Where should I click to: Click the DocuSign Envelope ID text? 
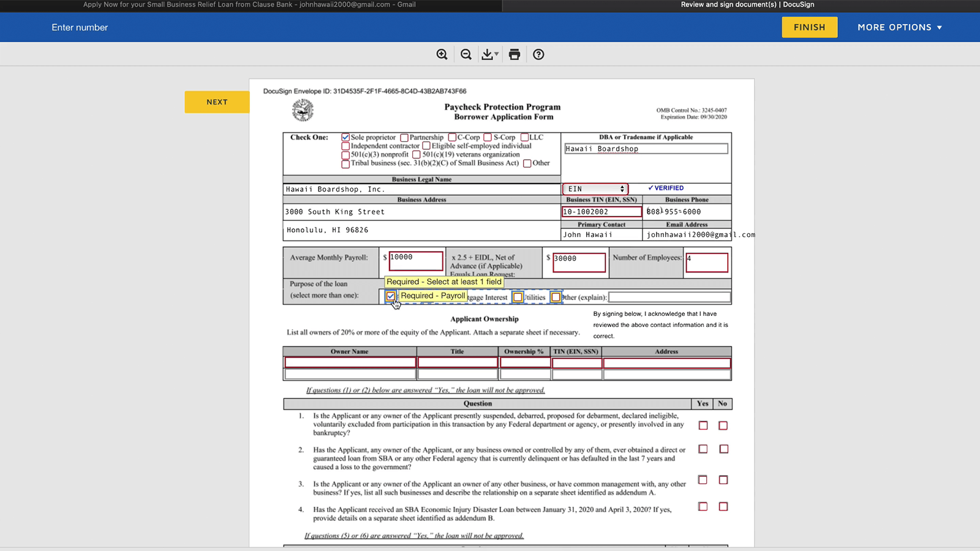tap(364, 91)
